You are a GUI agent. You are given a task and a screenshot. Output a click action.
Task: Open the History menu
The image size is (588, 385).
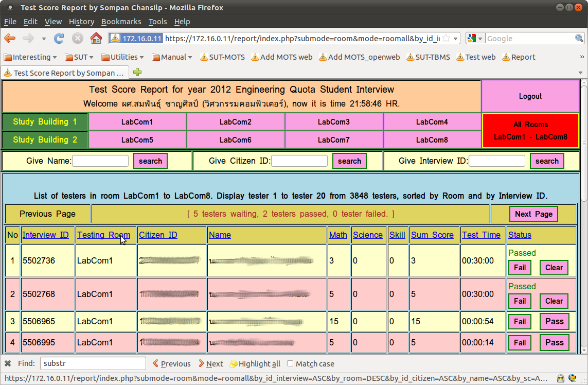pyautogui.click(x=81, y=22)
